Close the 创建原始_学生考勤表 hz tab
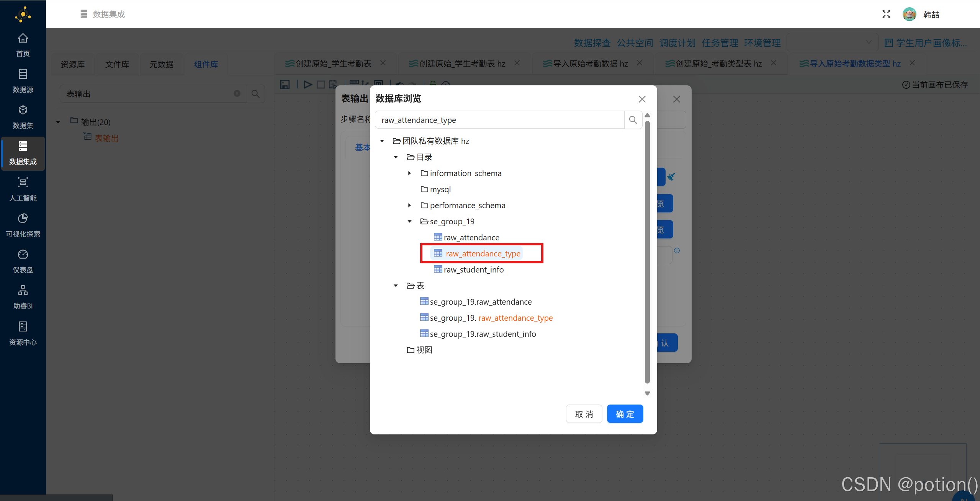The height and width of the screenshot is (501, 980). (x=517, y=63)
